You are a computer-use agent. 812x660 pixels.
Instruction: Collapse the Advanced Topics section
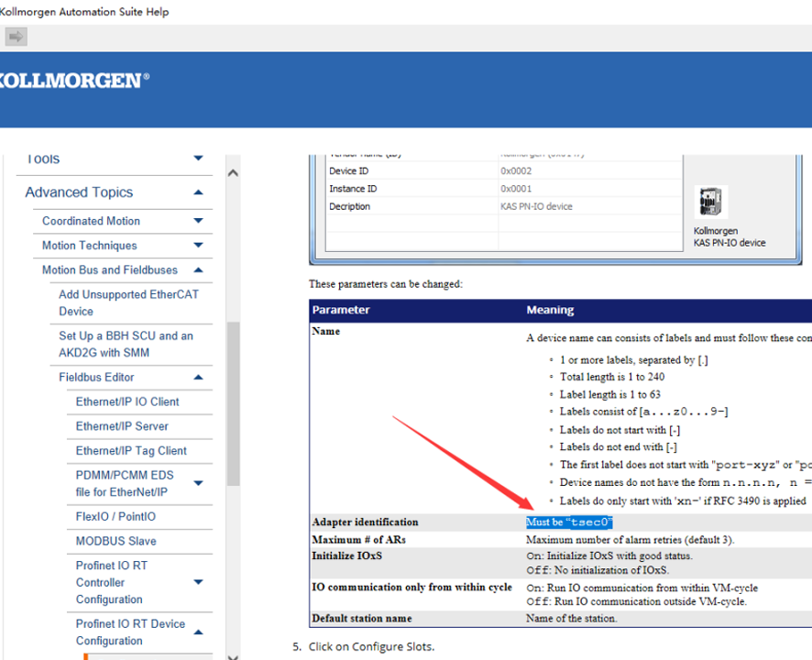(x=198, y=192)
